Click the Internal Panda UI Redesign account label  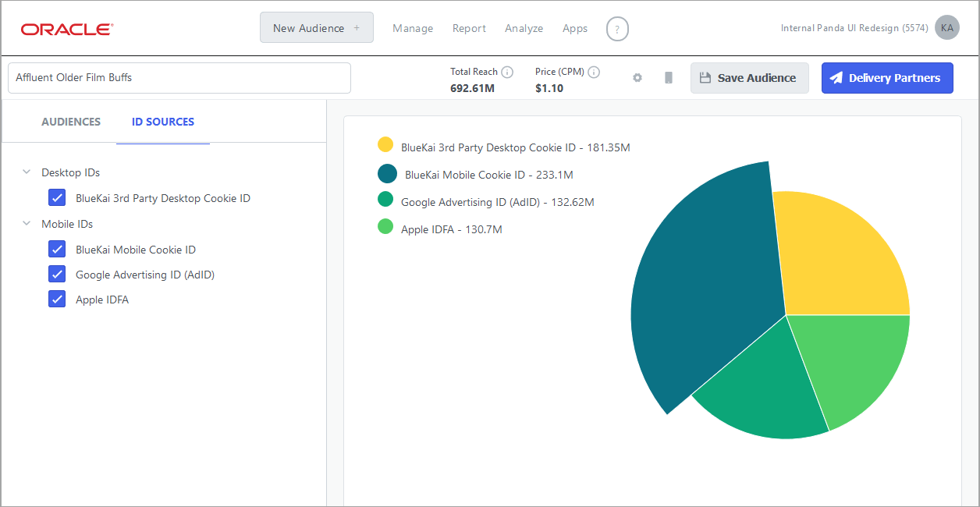click(854, 28)
